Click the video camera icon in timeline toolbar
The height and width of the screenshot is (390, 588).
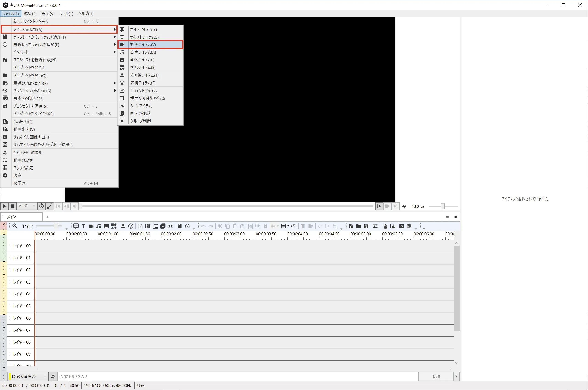pyautogui.click(x=91, y=226)
